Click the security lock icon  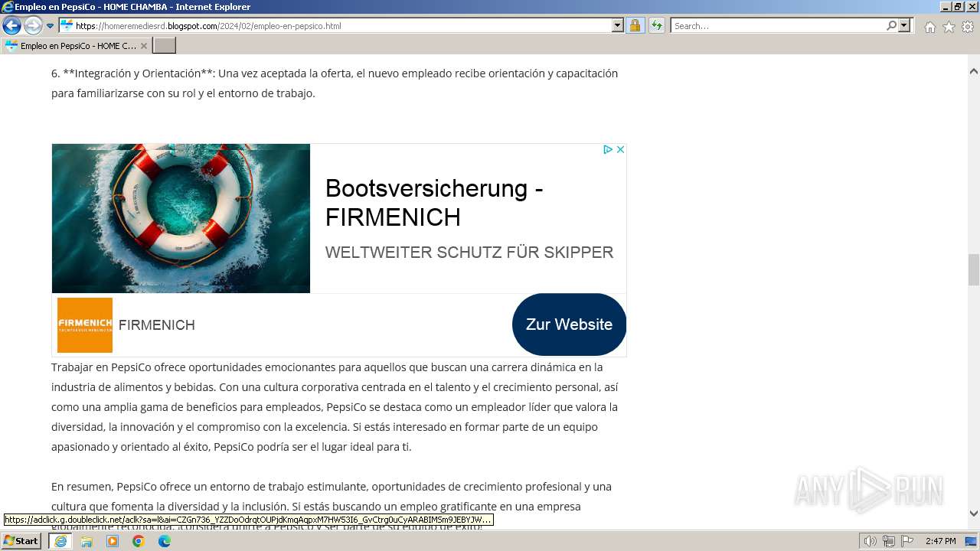[x=635, y=25]
